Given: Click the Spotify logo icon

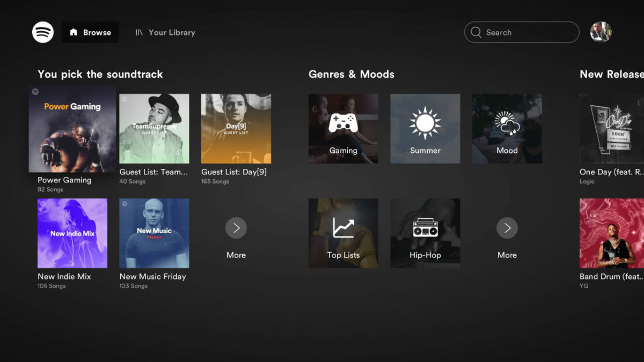Looking at the screenshot, I should coord(42,32).
